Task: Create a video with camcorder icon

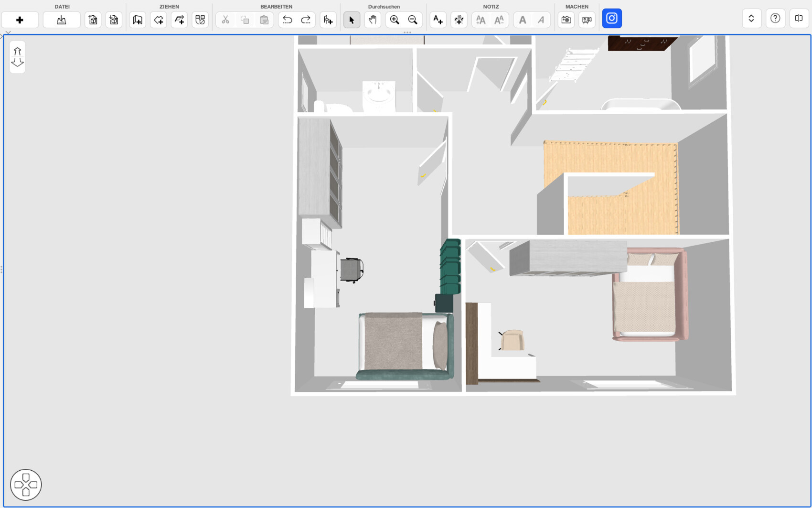Action: (587, 20)
